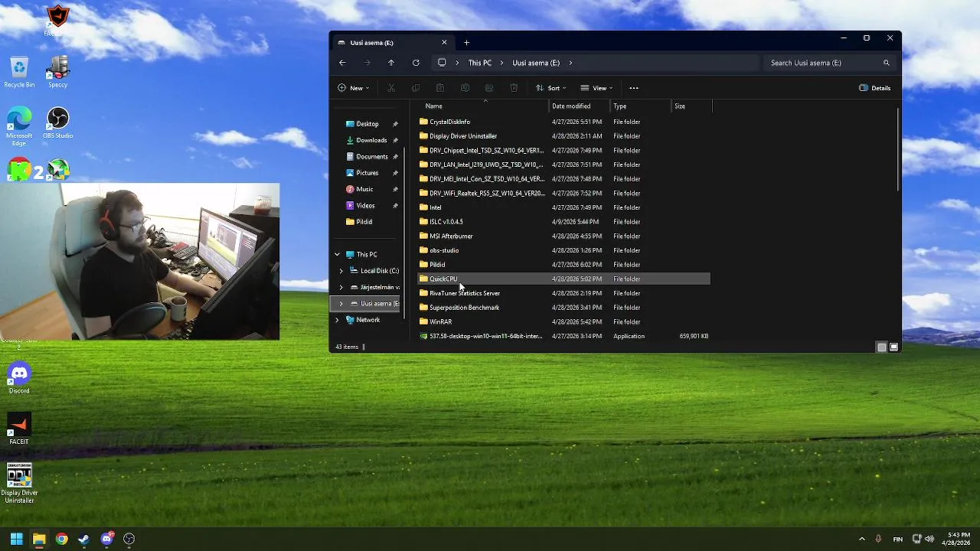Refresh the Uusi asema (E:) folder view

point(416,63)
